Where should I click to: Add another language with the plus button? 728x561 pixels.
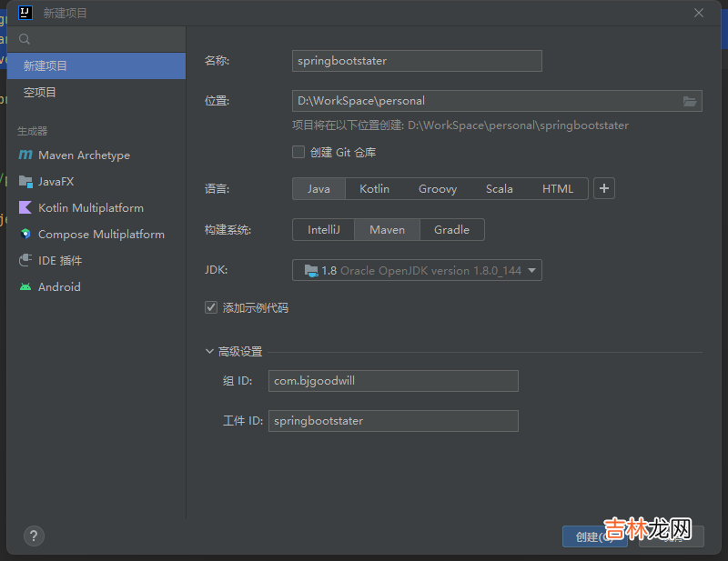click(x=604, y=189)
